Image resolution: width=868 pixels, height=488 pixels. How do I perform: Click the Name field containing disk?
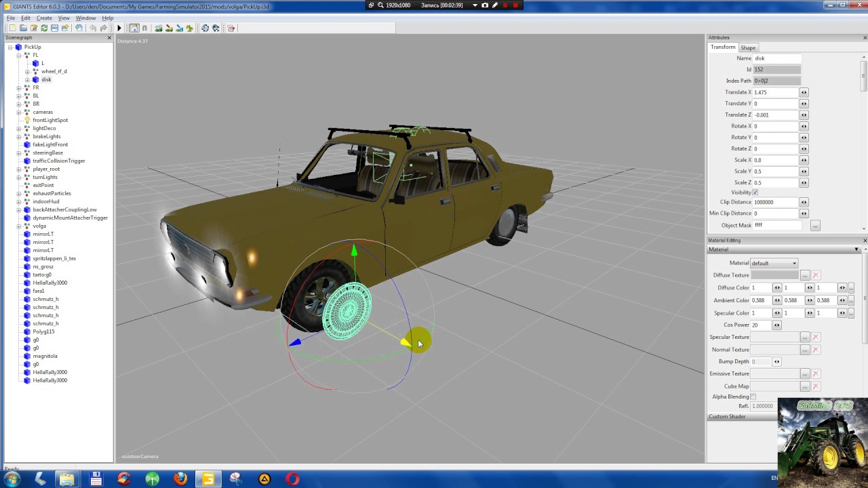tap(777, 58)
